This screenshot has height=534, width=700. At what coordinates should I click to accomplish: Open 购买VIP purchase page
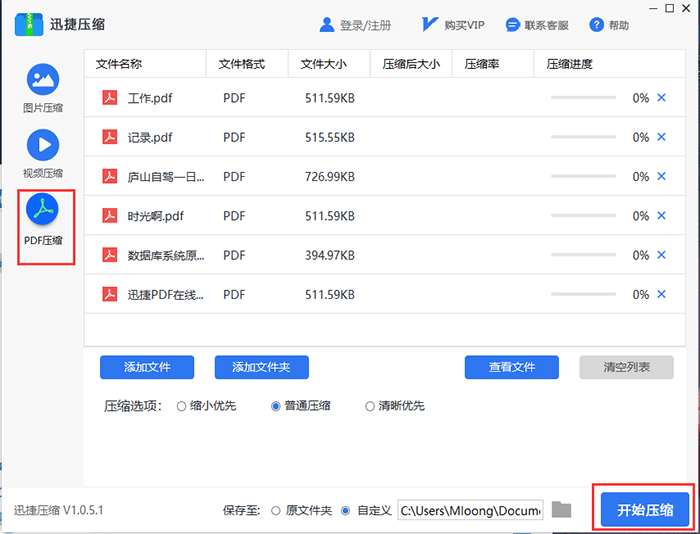coord(453,25)
